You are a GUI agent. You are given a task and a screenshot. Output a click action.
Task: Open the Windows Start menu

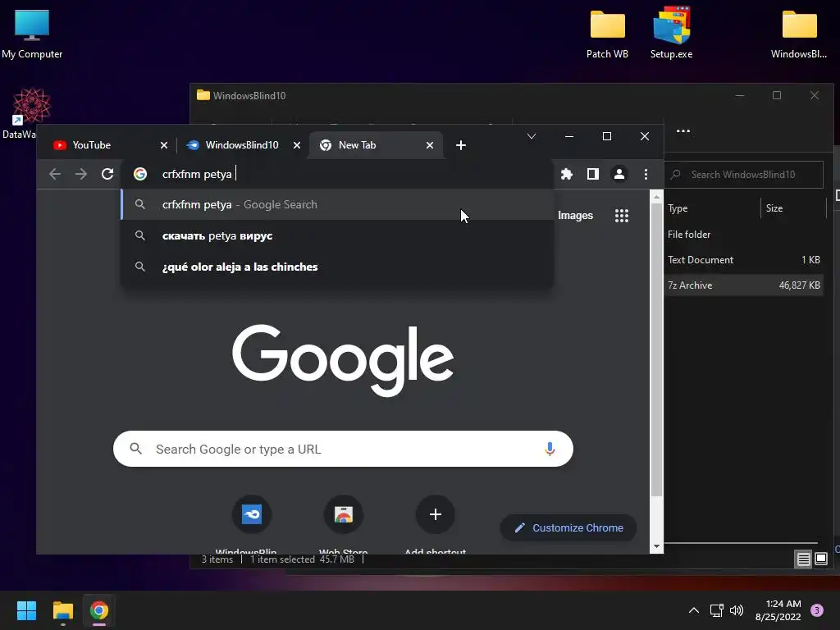(x=27, y=610)
